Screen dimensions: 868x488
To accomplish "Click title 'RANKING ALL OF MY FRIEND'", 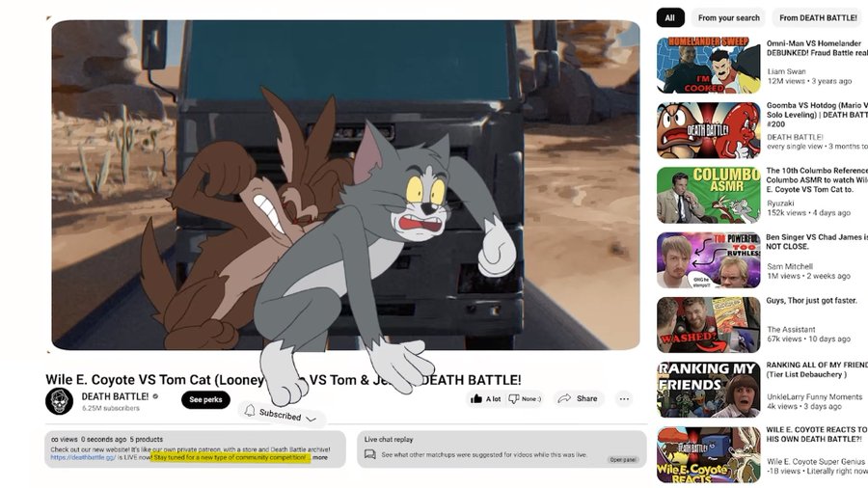I will (x=817, y=369).
